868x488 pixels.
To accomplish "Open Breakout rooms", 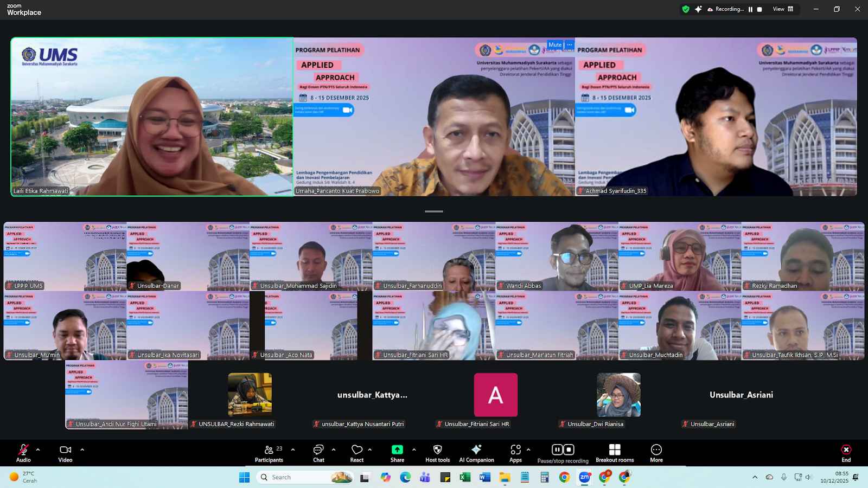I will click(615, 453).
